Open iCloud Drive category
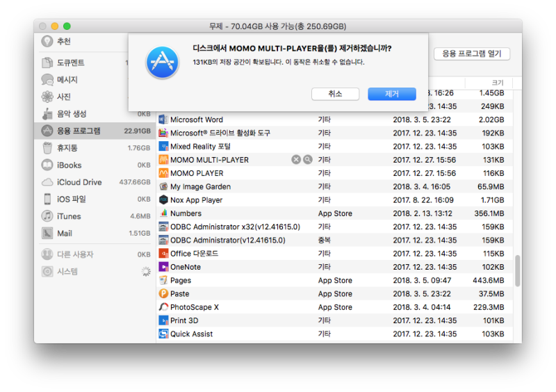This screenshot has height=392, width=556. click(x=95, y=182)
